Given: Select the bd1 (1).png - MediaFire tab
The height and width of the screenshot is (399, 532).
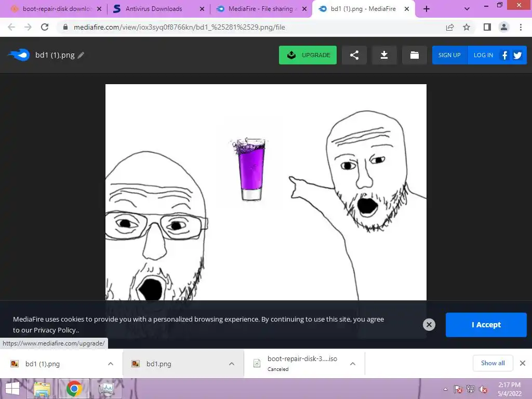Looking at the screenshot, I should (x=363, y=9).
